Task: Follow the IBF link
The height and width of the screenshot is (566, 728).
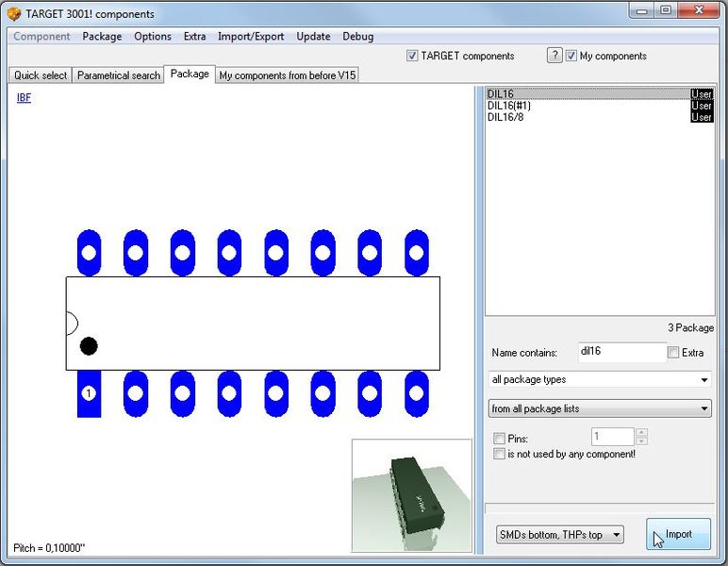Action: pos(24,97)
